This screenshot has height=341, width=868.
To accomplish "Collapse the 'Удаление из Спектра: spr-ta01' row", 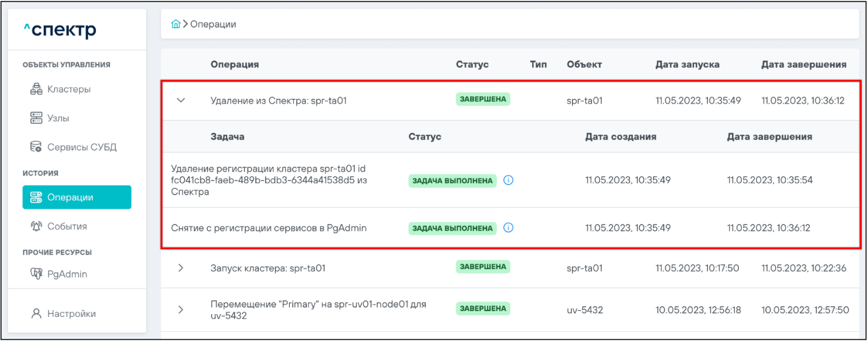I will [x=181, y=100].
